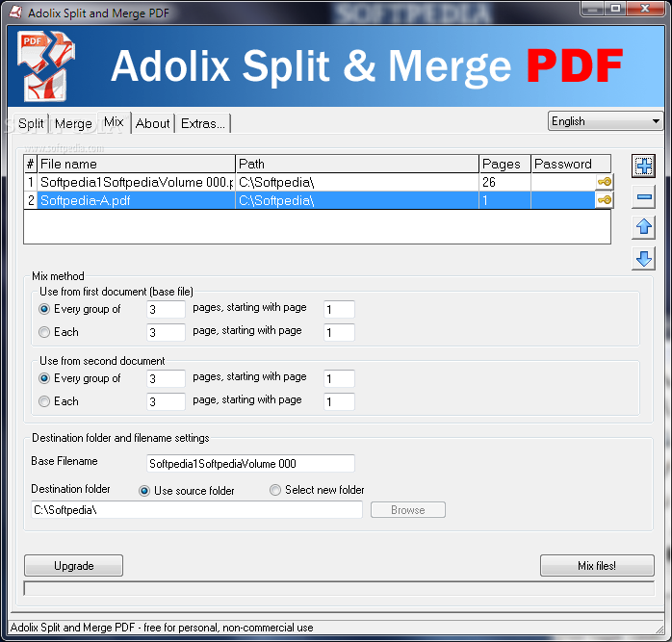Open the Extras... tab
The height and width of the screenshot is (642, 672).
pos(203,123)
